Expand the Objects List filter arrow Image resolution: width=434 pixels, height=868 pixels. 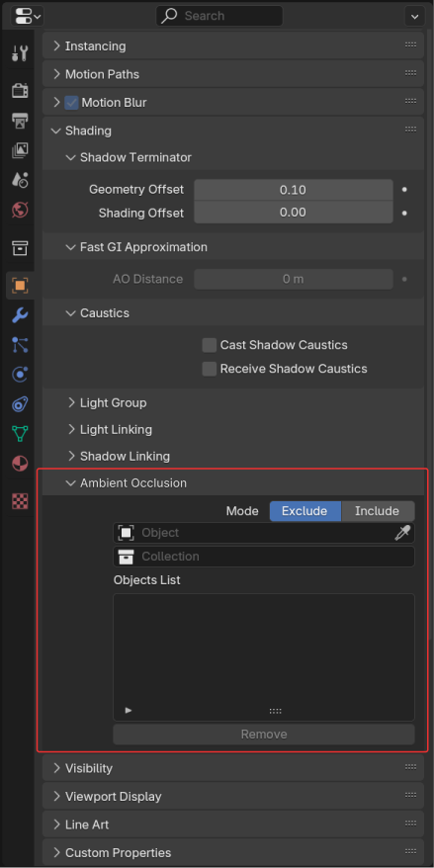(x=129, y=710)
